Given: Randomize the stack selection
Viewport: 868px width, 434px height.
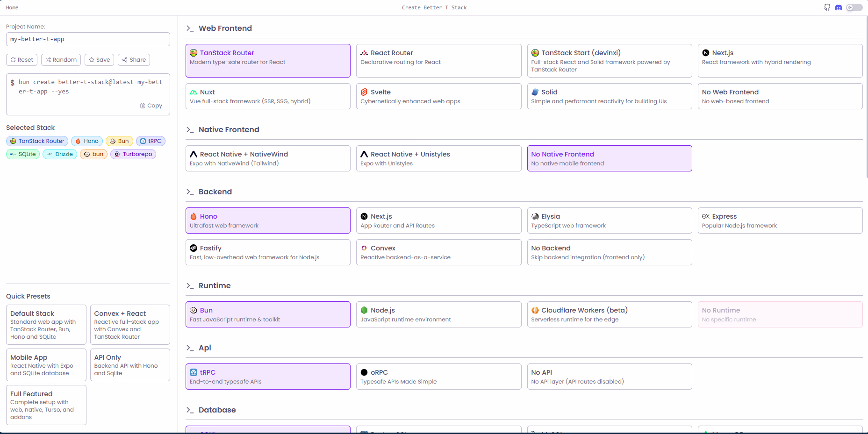Looking at the screenshot, I should (61, 59).
